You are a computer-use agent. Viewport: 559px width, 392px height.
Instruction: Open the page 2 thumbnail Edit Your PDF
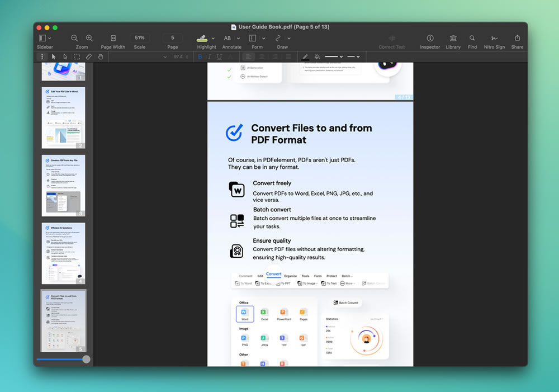[x=64, y=117]
